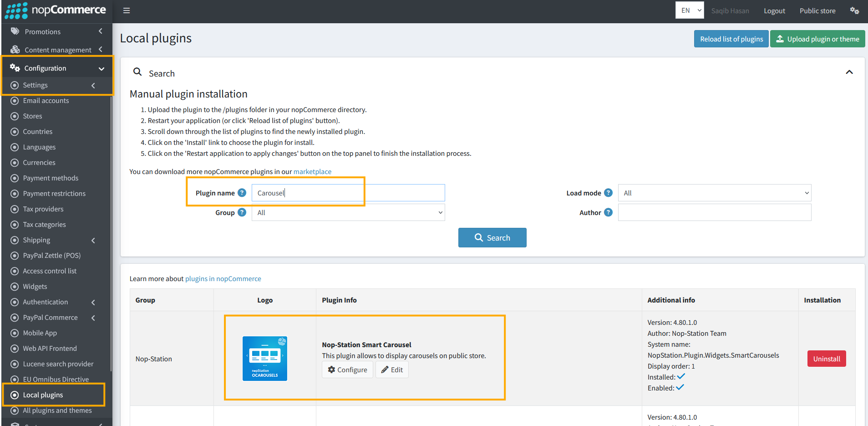Click the Load mode help icon
Screen dimensions: 868x426
pos(608,193)
